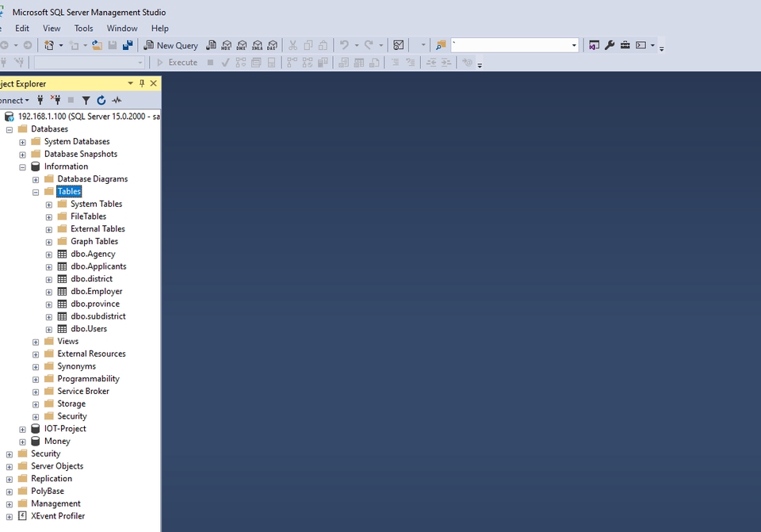Expand the dbo.Users table
The image size is (761, 532).
click(x=48, y=330)
